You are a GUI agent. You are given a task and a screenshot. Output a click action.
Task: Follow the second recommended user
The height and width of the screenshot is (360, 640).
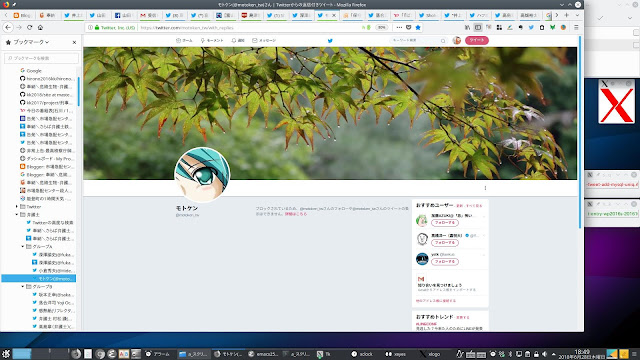point(444,243)
